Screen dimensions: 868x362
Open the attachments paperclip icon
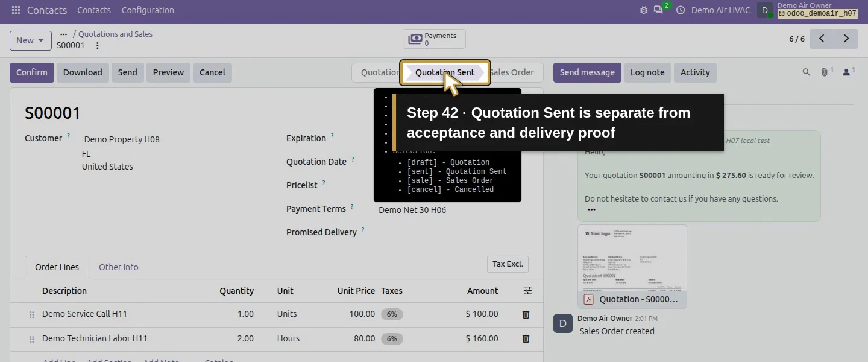(824, 72)
